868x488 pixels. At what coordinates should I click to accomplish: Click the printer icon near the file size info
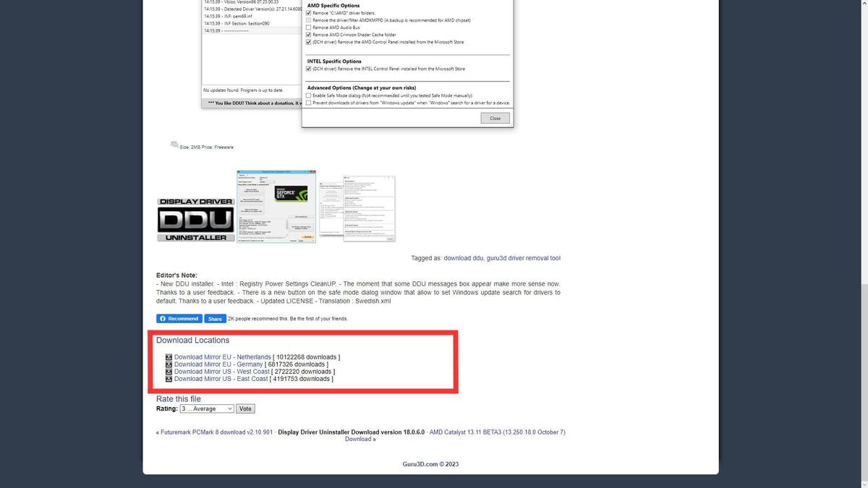coord(174,144)
